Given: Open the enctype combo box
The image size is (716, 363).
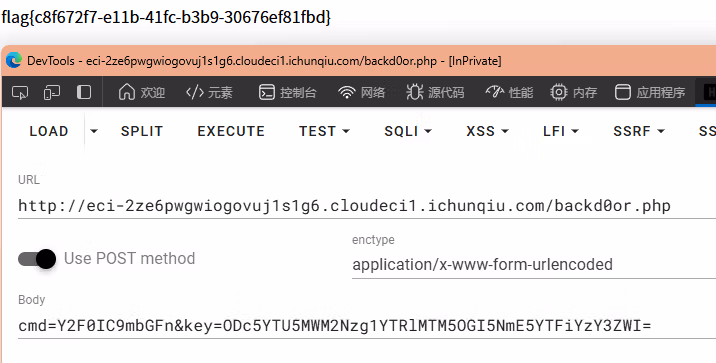Looking at the screenshot, I should (x=534, y=264).
